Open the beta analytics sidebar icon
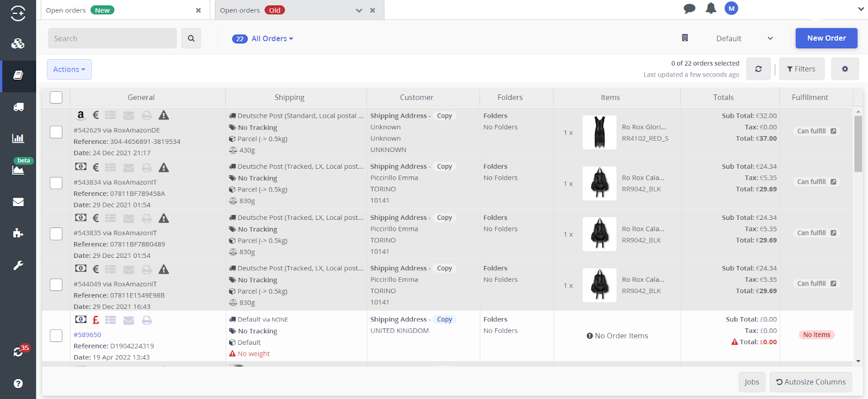The image size is (868, 399). click(x=18, y=169)
